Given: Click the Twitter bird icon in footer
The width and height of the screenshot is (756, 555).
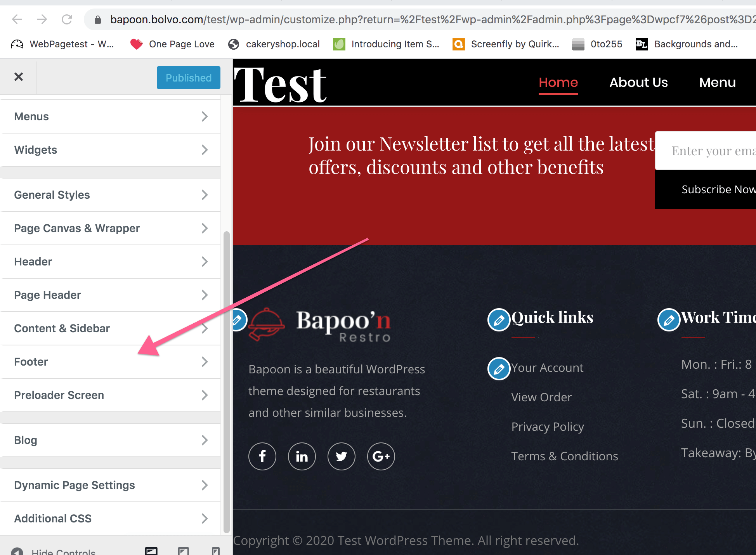Looking at the screenshot, I should [342, 456].
